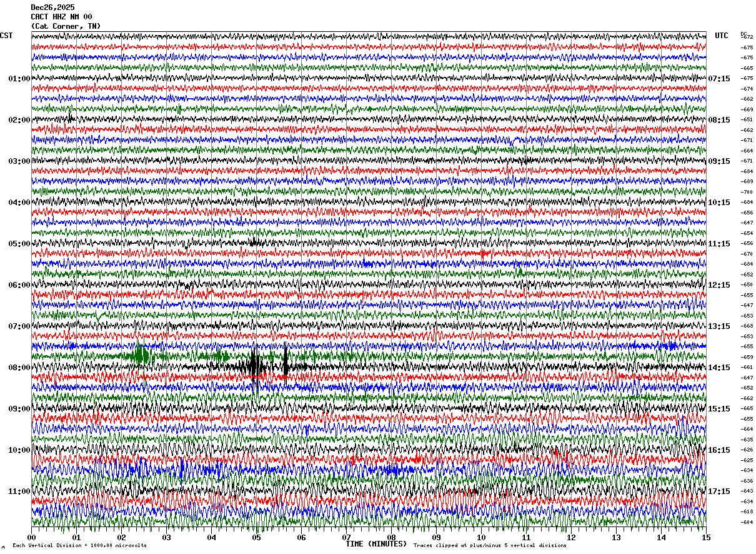The image size is (756, 554).
Task: Click the DC offset value -700
Action: pos(747,192)
